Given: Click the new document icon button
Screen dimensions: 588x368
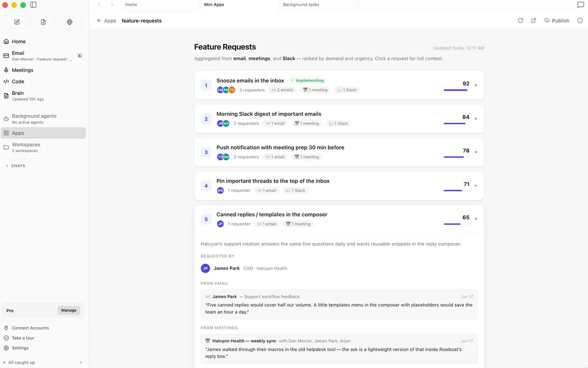Looking at the screenshot, I should pyautogui.click(x=43, y=22).
